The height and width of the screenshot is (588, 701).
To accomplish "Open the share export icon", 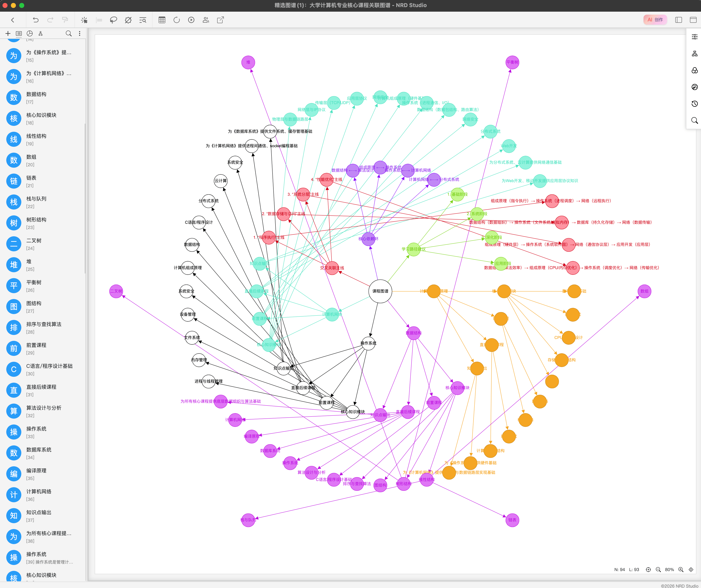I will (220, 20).
